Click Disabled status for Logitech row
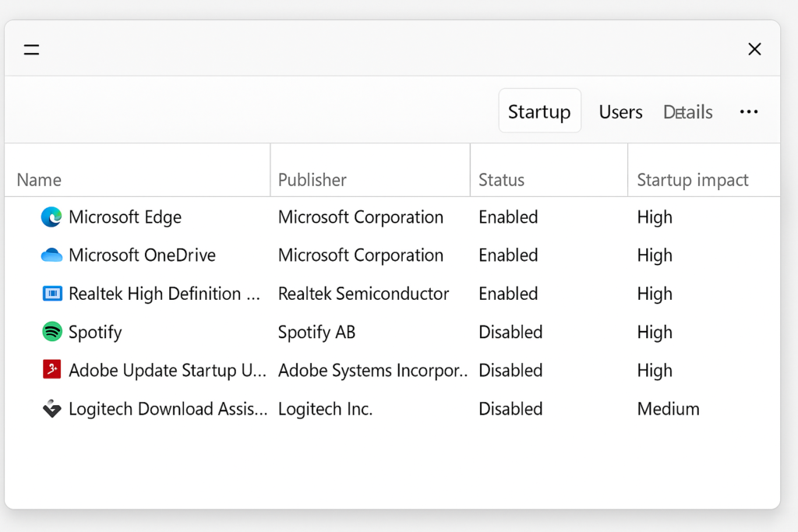The image size is (798, 532). tap(510, 408)
